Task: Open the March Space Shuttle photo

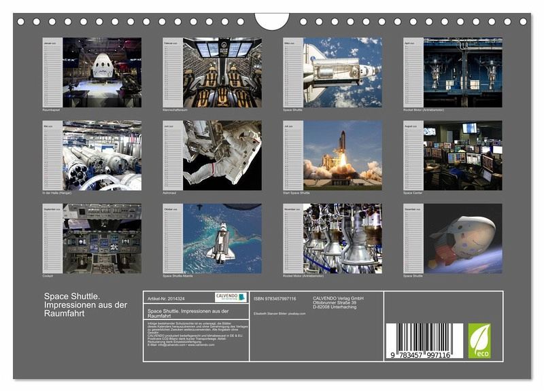Action: pos(342,72)
